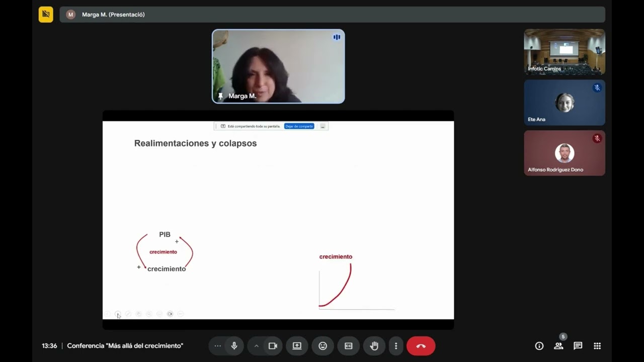Open audio settings three-dots menu
644x362 pixels.
217,346
